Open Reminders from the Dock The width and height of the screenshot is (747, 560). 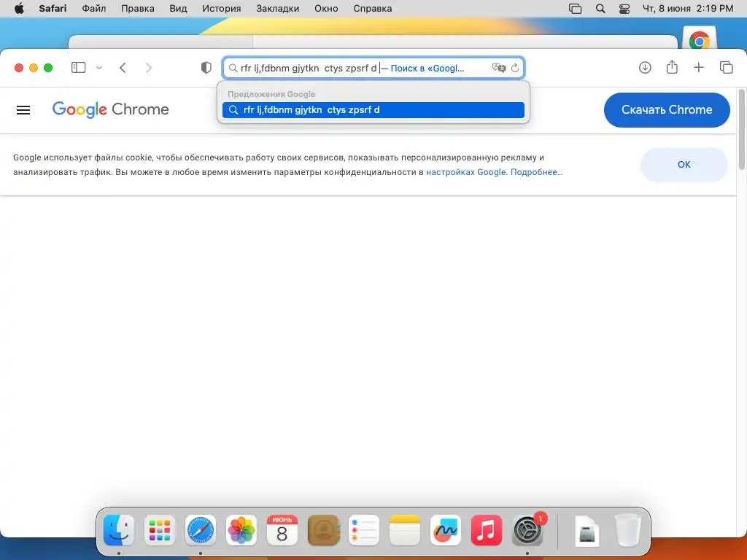[x=364, y=530]
